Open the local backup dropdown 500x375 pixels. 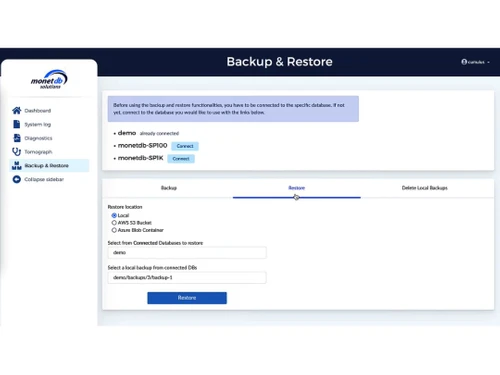(x=187, y=278)
